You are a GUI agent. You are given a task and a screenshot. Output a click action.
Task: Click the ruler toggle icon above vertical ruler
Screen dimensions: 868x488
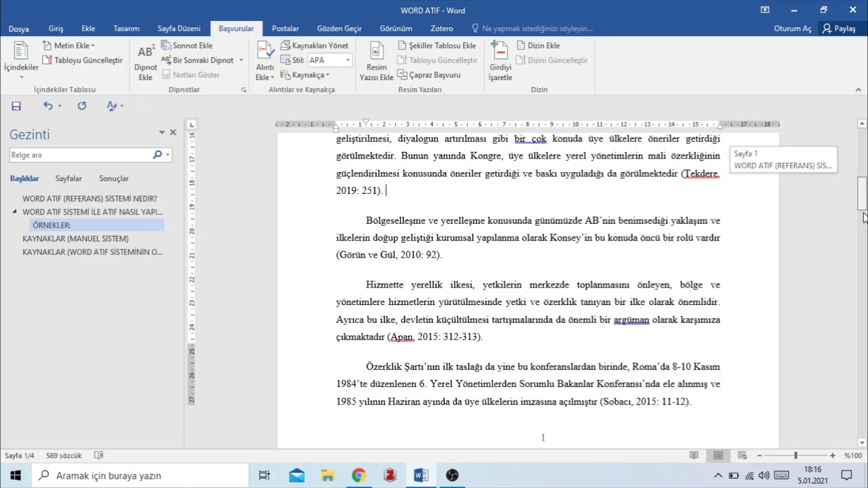pos(192,125)
